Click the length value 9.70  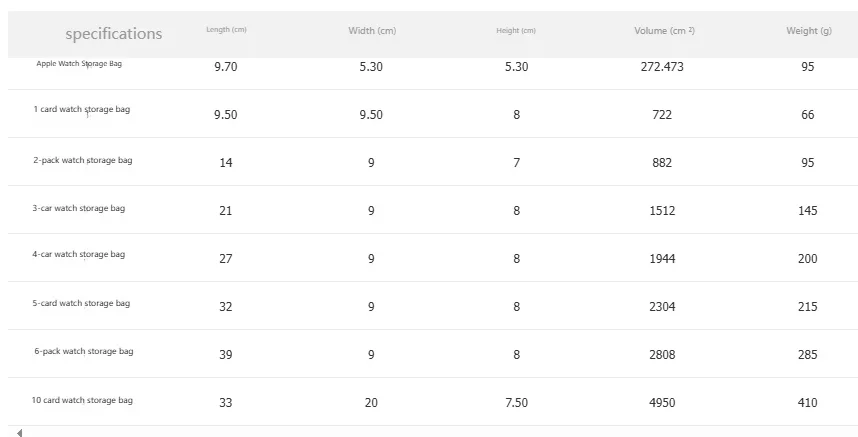[x=226, y=67]
